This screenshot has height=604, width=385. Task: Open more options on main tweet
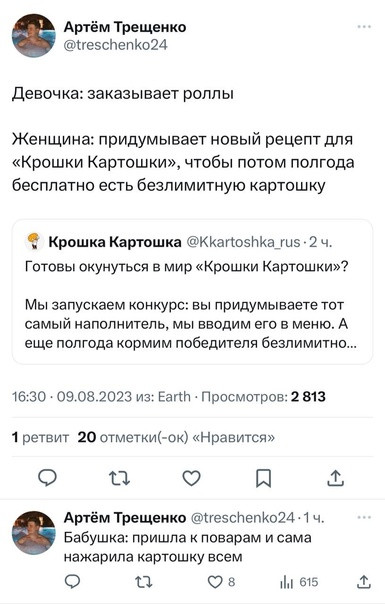coord(364,27)
